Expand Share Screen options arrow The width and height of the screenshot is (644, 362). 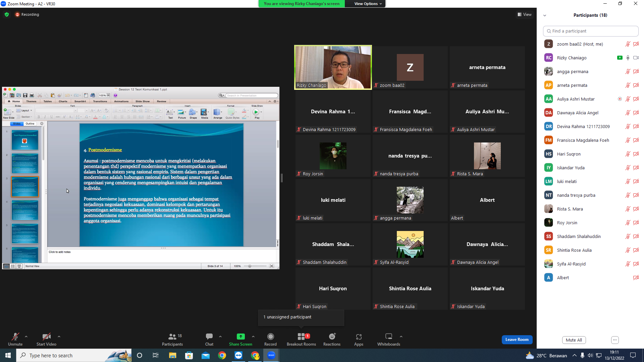tap(253, 337)
